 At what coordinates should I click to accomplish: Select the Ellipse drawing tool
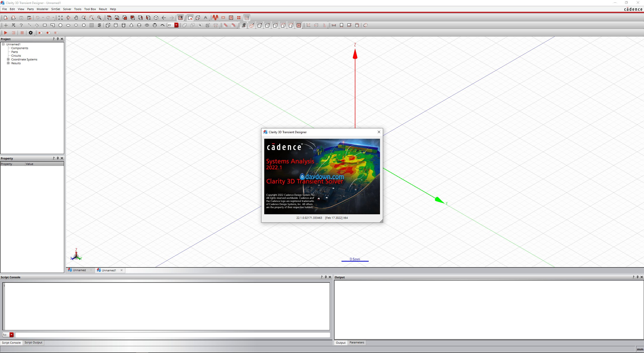68,25
